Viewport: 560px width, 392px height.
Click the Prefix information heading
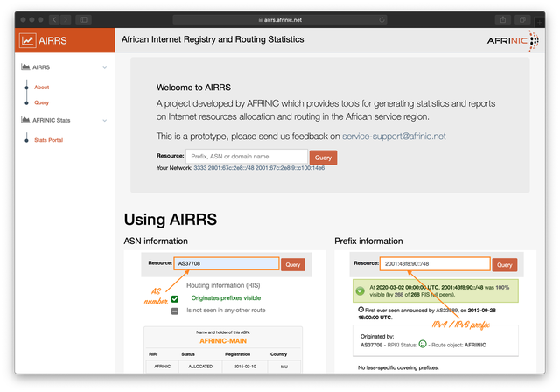pos(368,241)
